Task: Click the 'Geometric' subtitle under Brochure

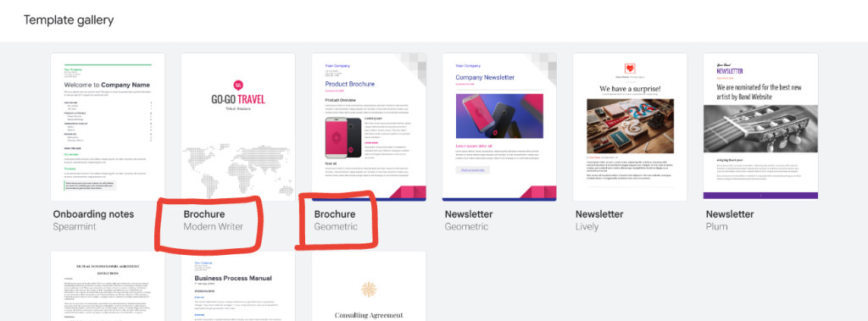Action: (x=336, y=227)
